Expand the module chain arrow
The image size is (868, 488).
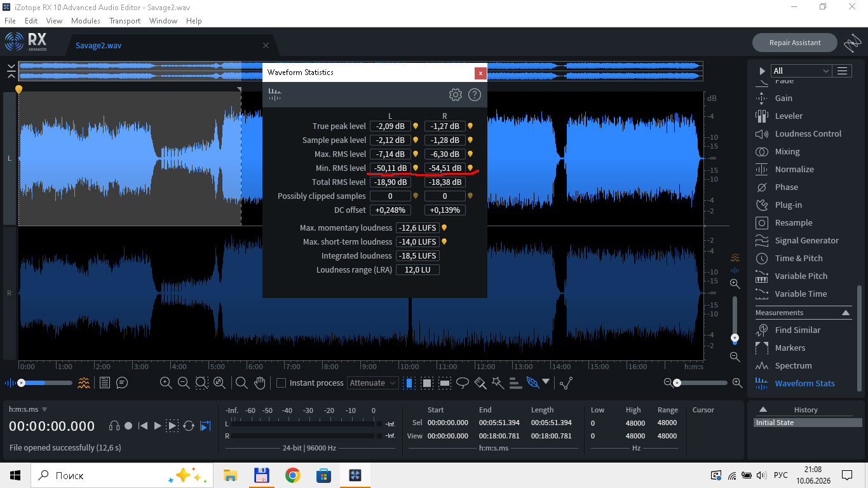coord(763,71)
